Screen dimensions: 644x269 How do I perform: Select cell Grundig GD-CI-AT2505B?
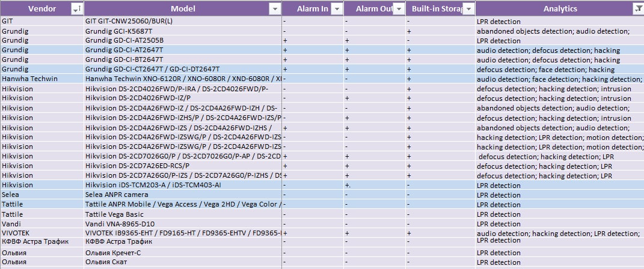coord(183,41)
